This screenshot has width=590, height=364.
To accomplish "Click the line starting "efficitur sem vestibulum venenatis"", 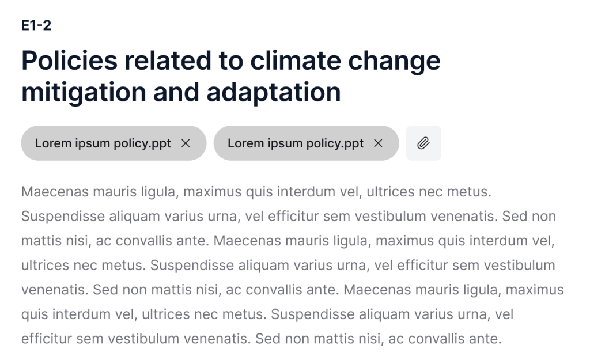I will coord(261,339).
